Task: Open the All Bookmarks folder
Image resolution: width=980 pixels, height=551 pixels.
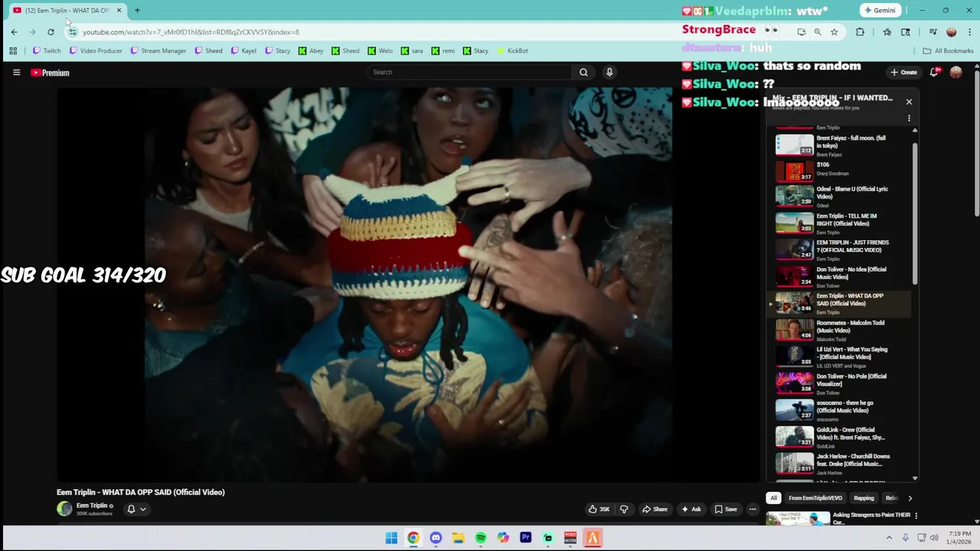Action: coord(948,51)
